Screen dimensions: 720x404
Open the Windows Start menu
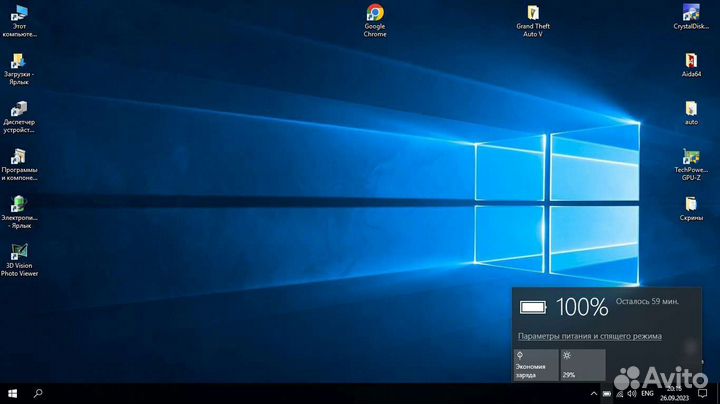pyautogui.click(x=12, y=393)
